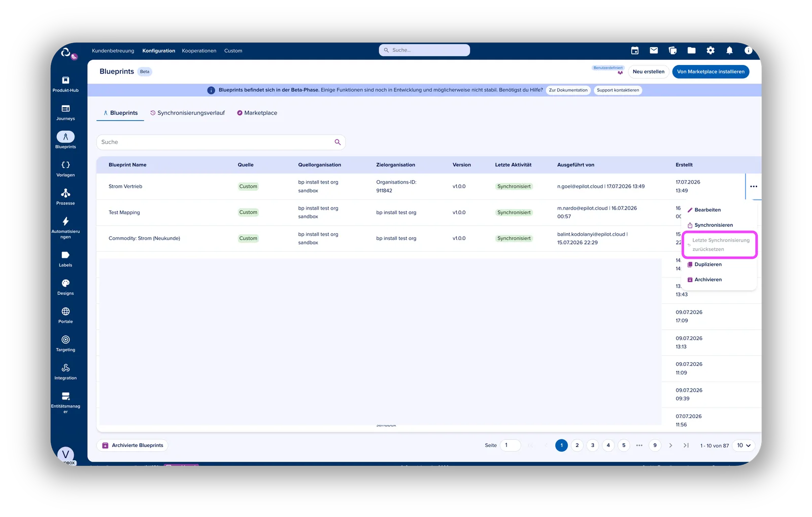Click the calendar icon in header
Image resolution: width=812 pixels, height=517 pixels.
coord(635,50)
